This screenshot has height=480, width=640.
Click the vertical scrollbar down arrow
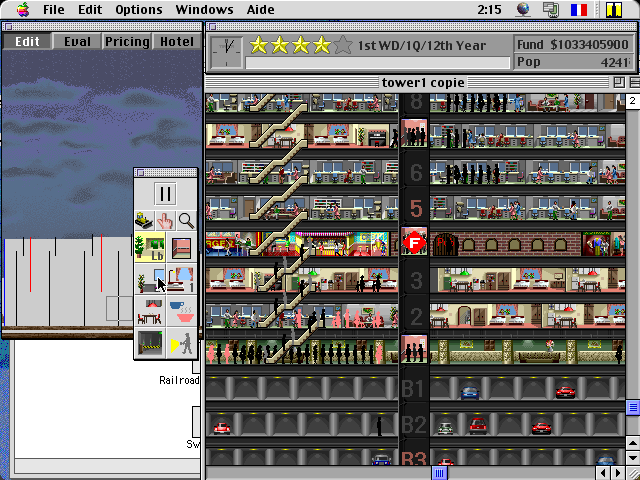pyautogui.click(x=633, y=458)
